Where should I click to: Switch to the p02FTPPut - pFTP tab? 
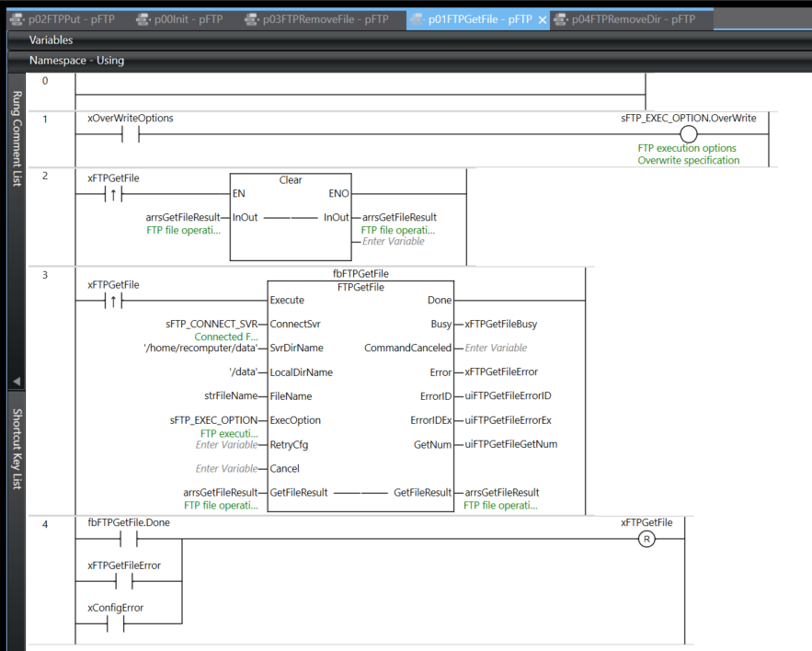pos(65,19)
